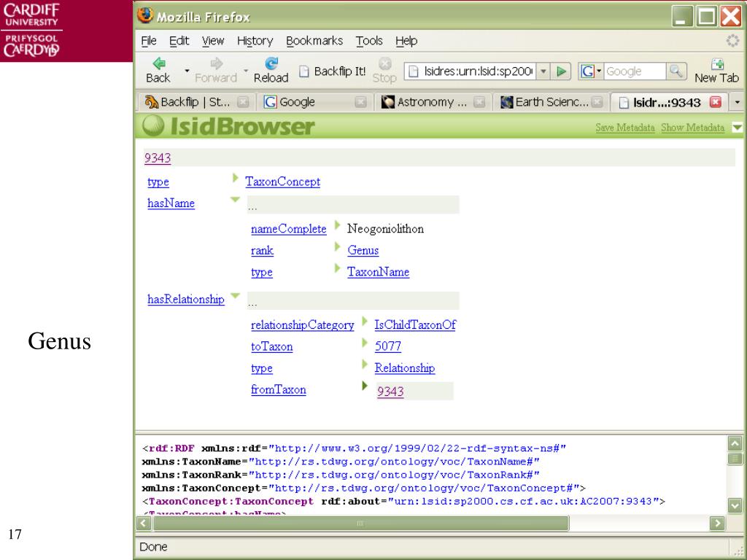747x560 pixels.
Task: Click the RDF pane scroll-down arrow
Action: coord(735,505)
